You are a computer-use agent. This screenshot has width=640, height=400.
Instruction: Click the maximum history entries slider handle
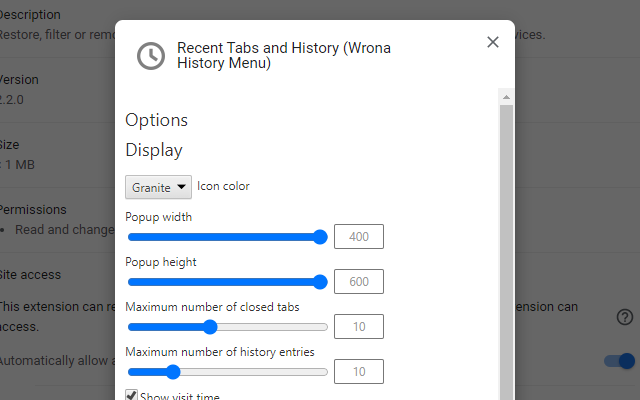pyautogui.click(x=173, y=372)
